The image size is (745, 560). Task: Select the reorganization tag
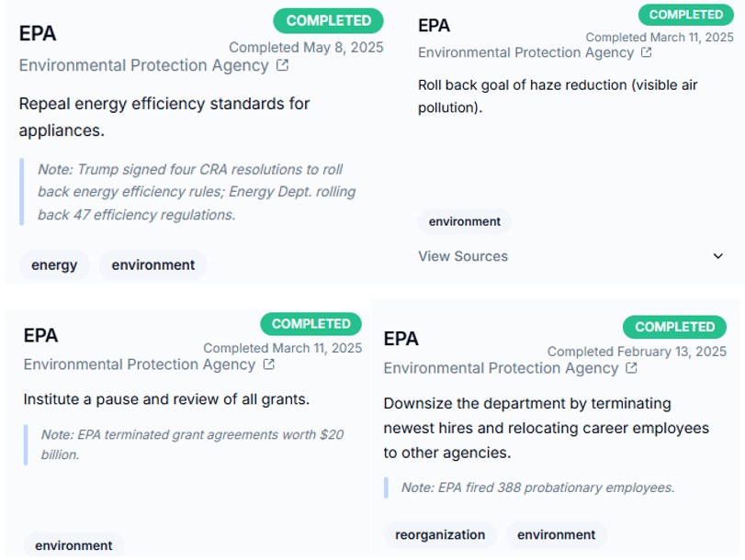pos(440,534)
